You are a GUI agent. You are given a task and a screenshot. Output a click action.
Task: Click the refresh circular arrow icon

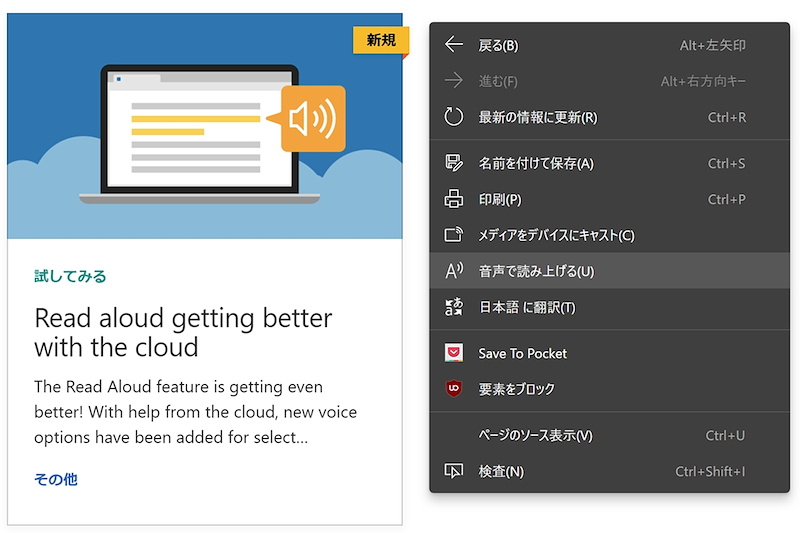pyautogui.click(x=454, y=117)
